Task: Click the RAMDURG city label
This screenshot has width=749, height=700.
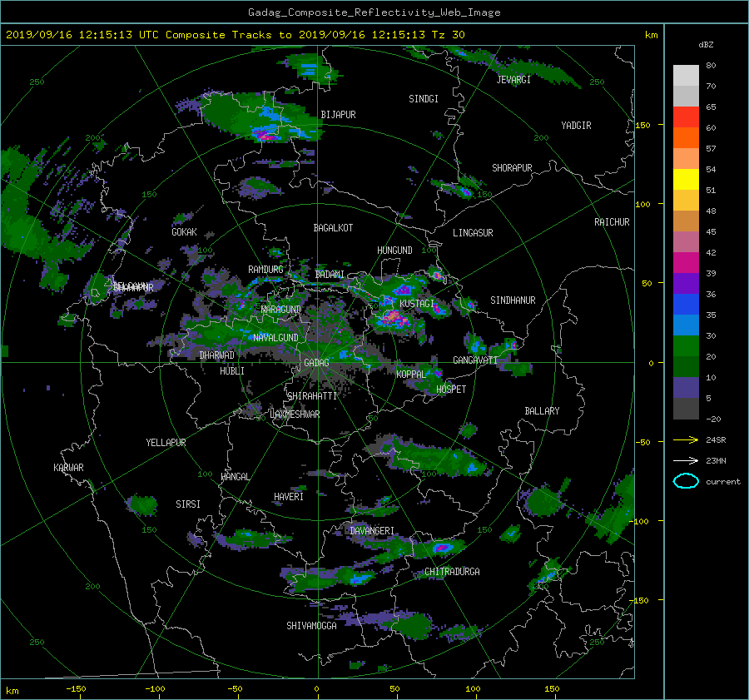Action: coord(265,270)
